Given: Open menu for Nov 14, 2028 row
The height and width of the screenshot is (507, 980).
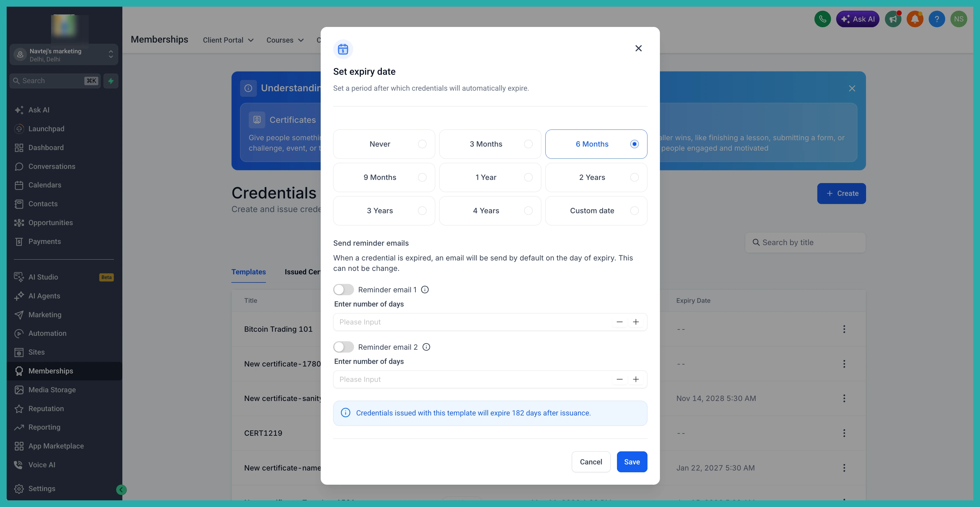Looking at the screenshot, I should tap(844, 398).
